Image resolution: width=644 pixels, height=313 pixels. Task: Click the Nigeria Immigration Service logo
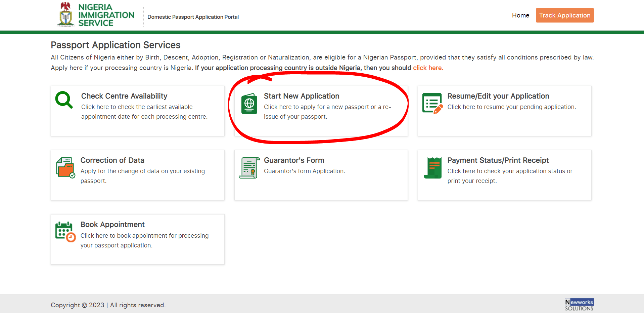[95, 15]
